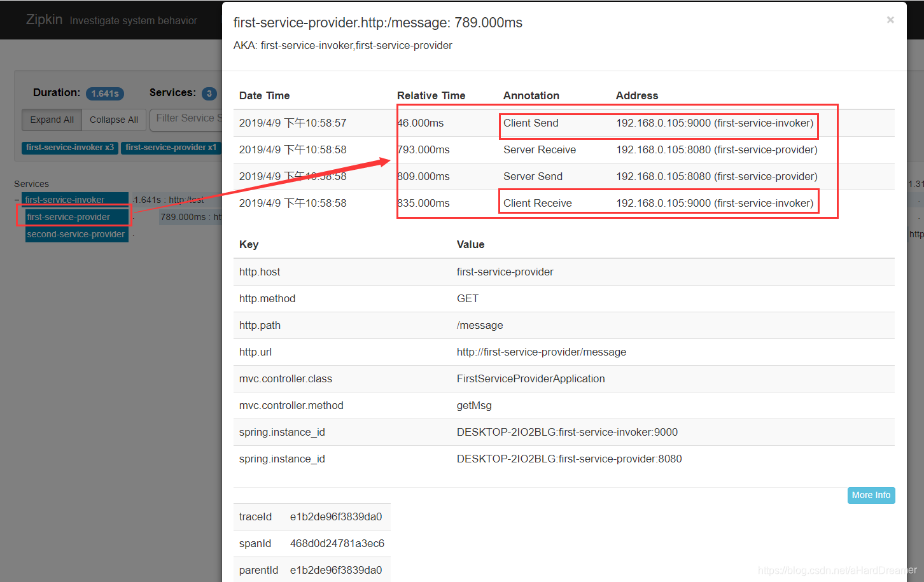Click the Client Receive annotation cell
924x582 pixels.
tap(538, 203)
